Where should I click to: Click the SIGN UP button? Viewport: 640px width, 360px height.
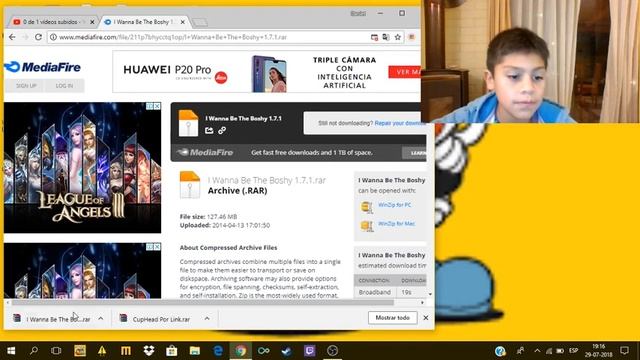click(26, 86)
